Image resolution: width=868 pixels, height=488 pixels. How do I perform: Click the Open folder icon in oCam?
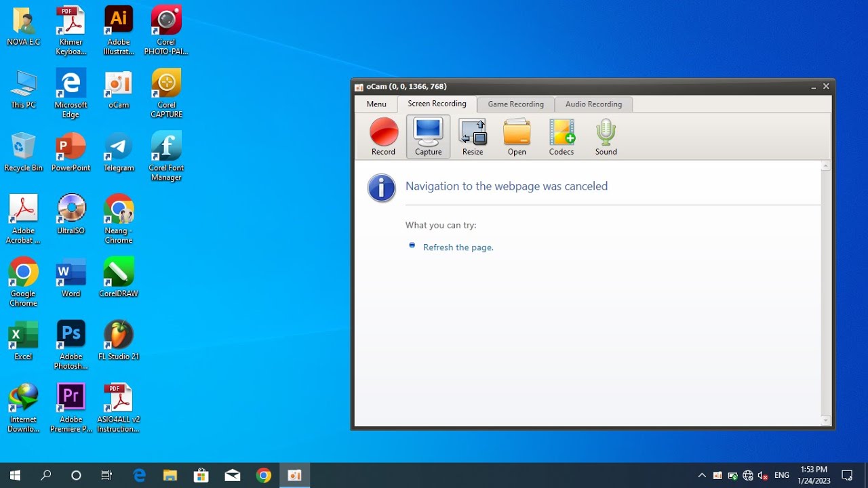[x=517, y=137]
